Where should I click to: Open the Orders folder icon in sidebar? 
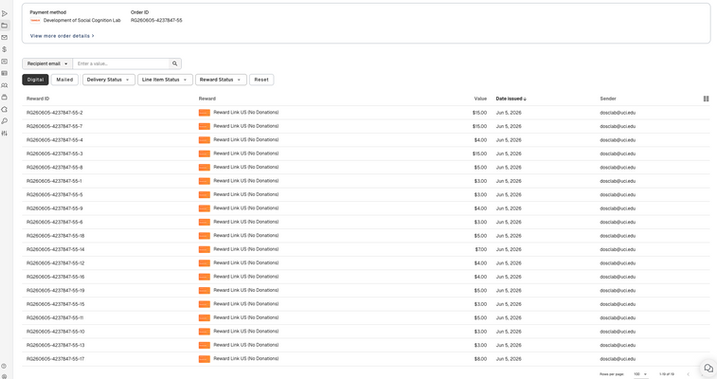pyautogui.click(x=5, y=26)
